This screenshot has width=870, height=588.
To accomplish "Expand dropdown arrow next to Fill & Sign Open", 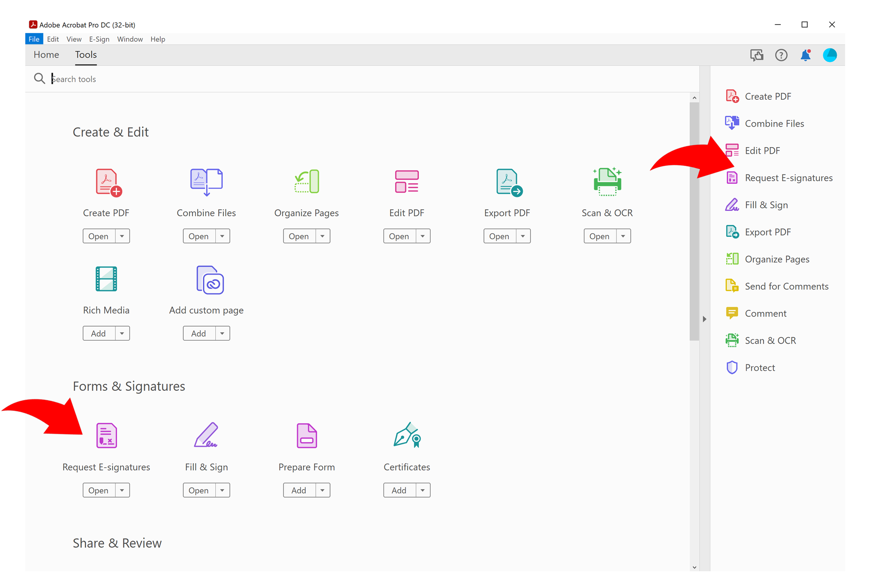I will (x=222, y=490).
